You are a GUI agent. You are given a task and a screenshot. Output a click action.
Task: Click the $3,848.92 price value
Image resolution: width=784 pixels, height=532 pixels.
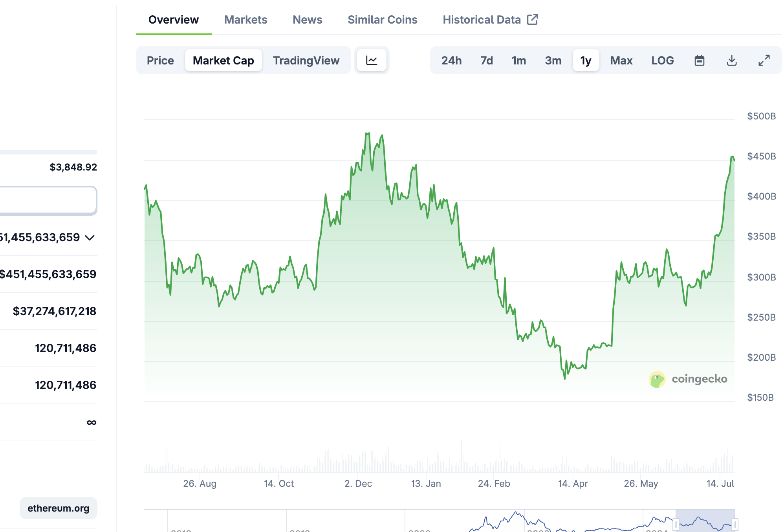point(73,167)
